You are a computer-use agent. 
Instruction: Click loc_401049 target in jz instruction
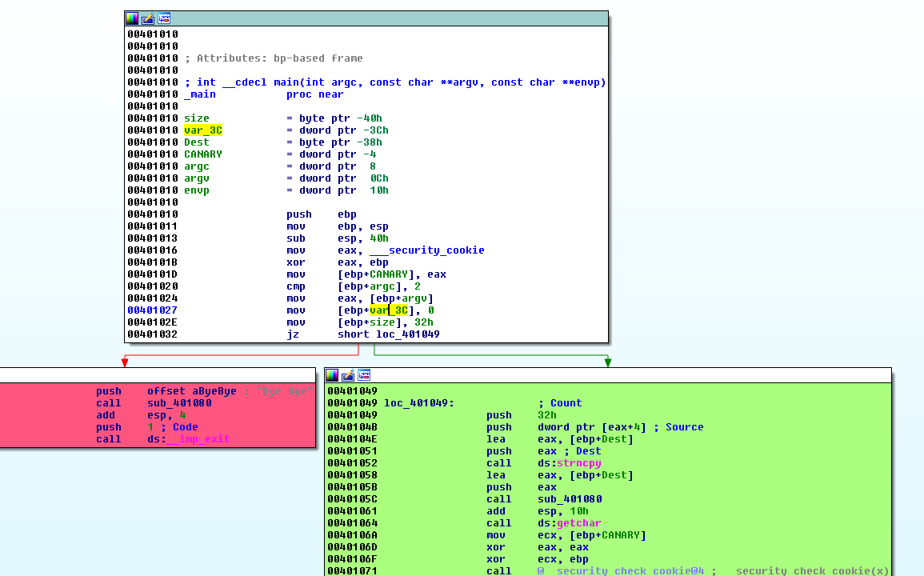407,334
